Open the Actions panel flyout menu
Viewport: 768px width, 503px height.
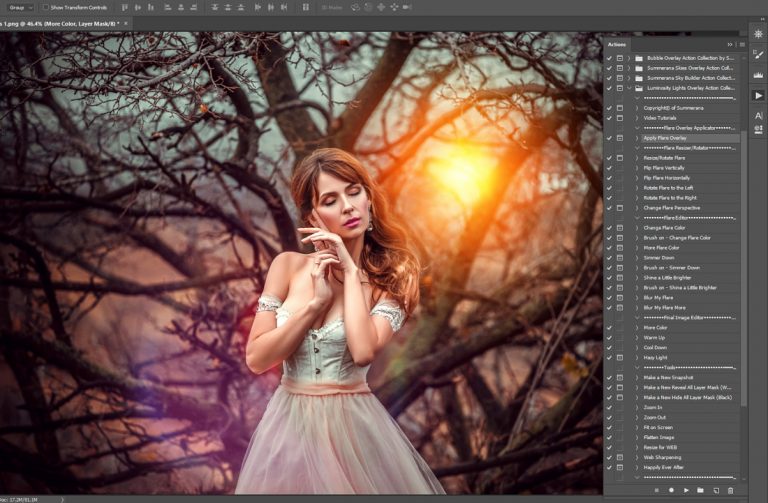(x=741, y=44)
